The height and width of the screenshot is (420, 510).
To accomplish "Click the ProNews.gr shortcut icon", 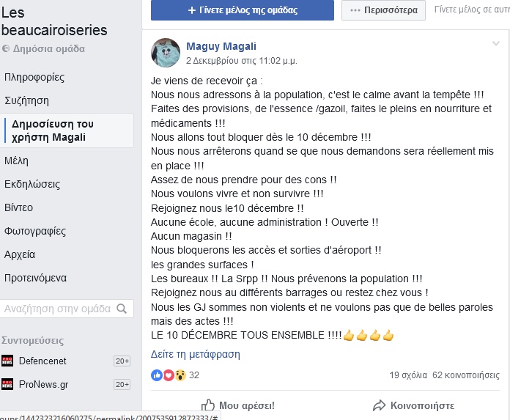I will [7, 385].
